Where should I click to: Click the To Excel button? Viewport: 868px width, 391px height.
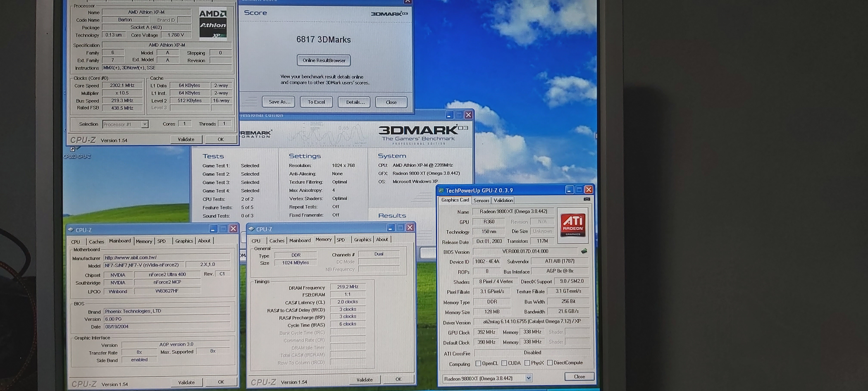click(316, 102)
